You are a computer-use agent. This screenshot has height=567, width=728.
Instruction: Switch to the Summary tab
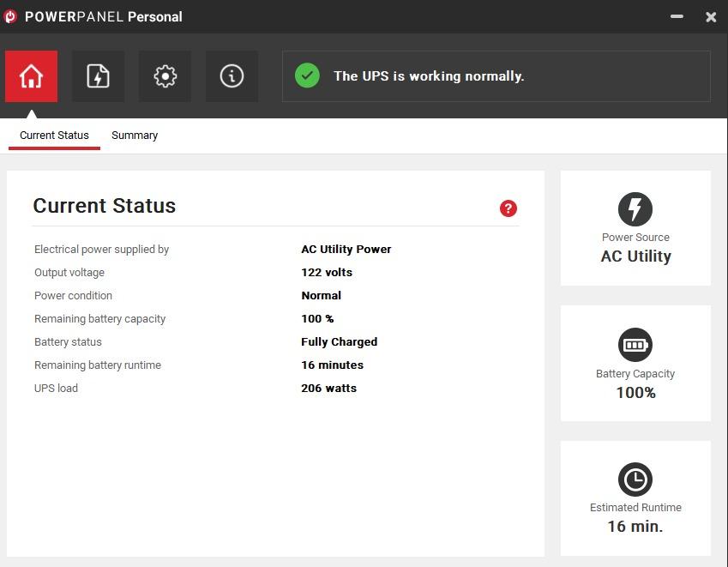pos(135,136)
